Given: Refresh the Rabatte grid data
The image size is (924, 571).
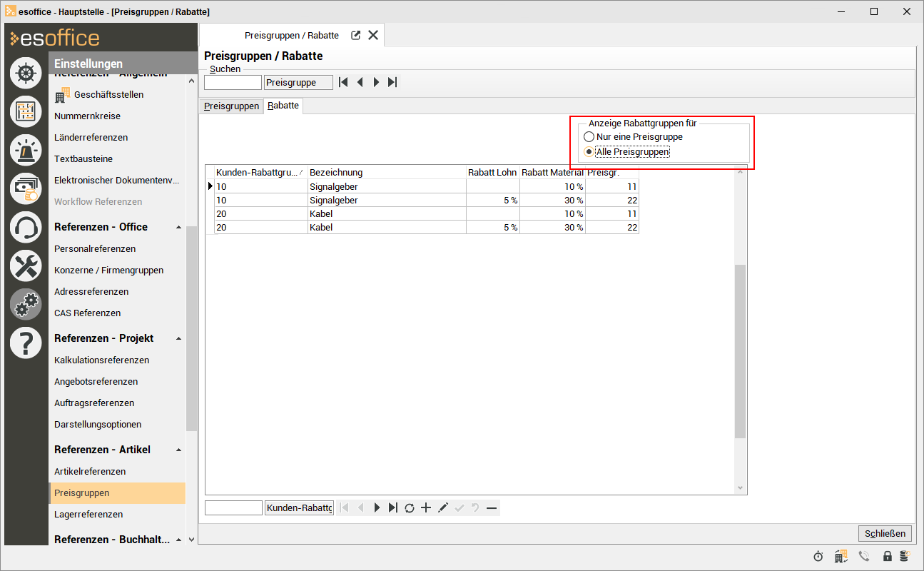Looking at the screenshot, I should [410, 507].
